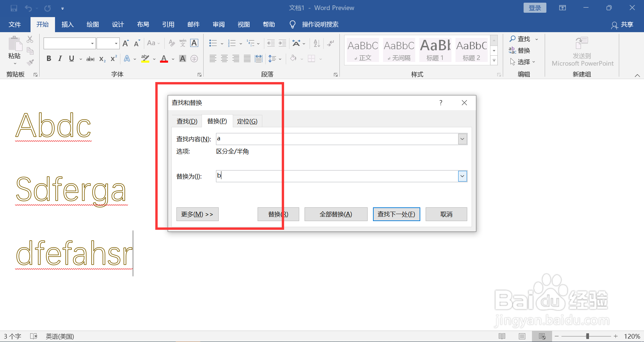Viewport: 644px width, 342px height.
Task: Click the enclosed character icon
Action: click(194, 59)
